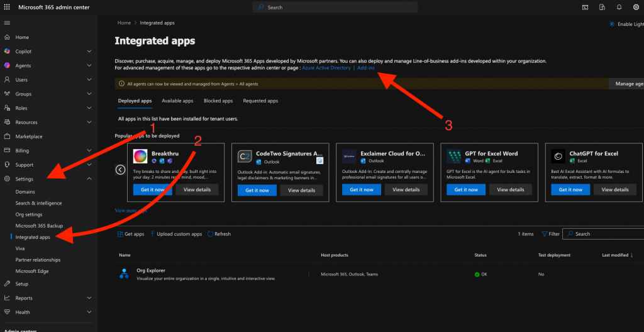
Task: Open Microsoft Edge settings in sidebar
Action: click(x=31, y=271)
